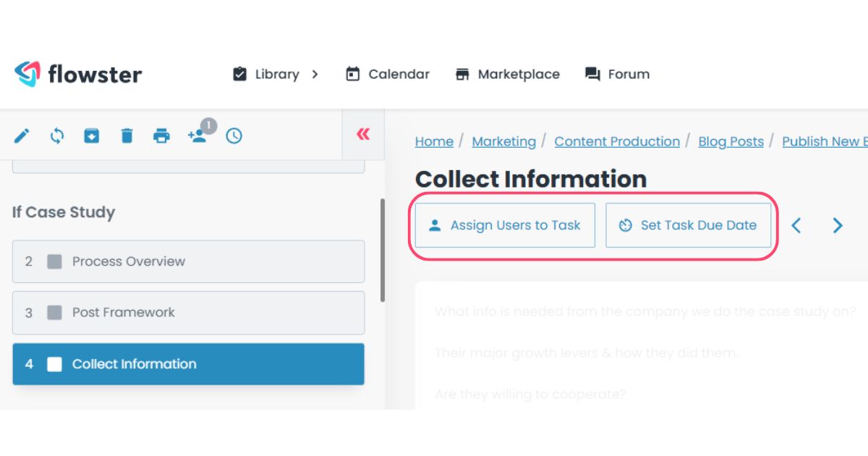The width and height of the screenshot is (868, 456).
Task: Select the Set Task Due Date button
Action: pos(689,225)
